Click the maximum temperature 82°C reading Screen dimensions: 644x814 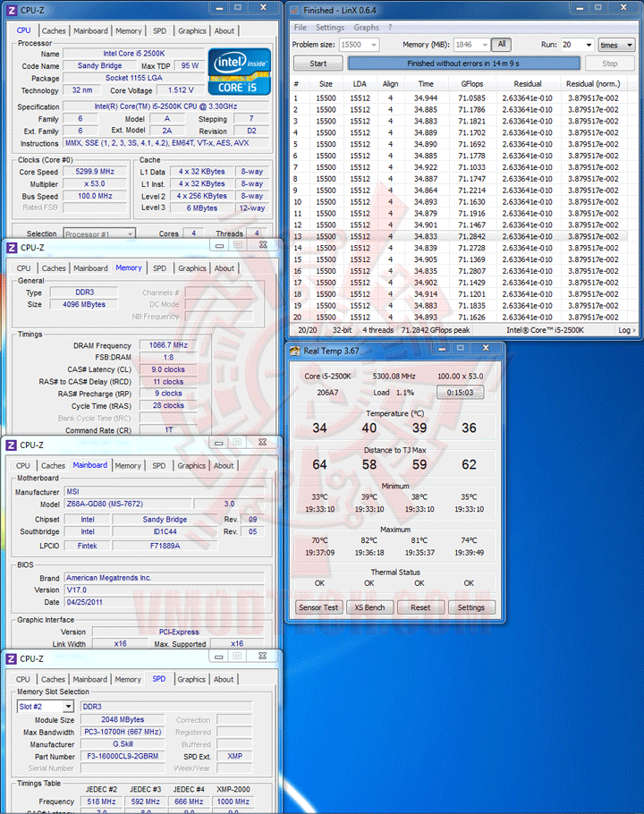pyautogui.click(x=369, y=540)
